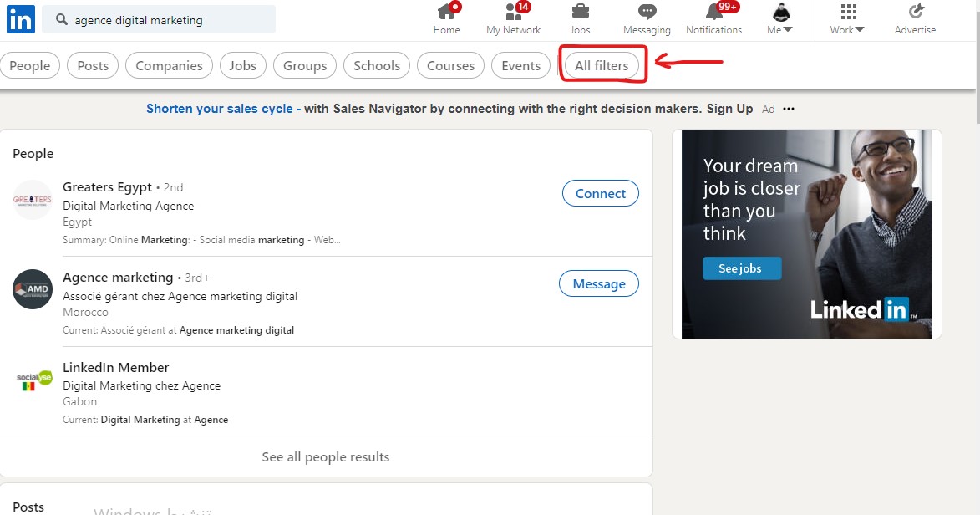Click See jobs button in the ad
The height and width of the screenshot is (515, 980).
tap(742, 268)
